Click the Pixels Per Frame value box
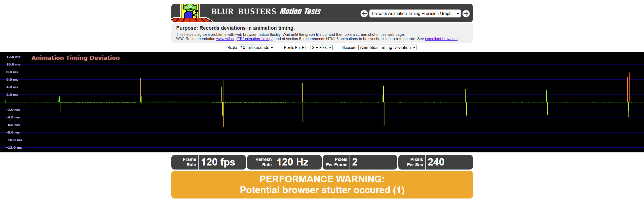 372,162
